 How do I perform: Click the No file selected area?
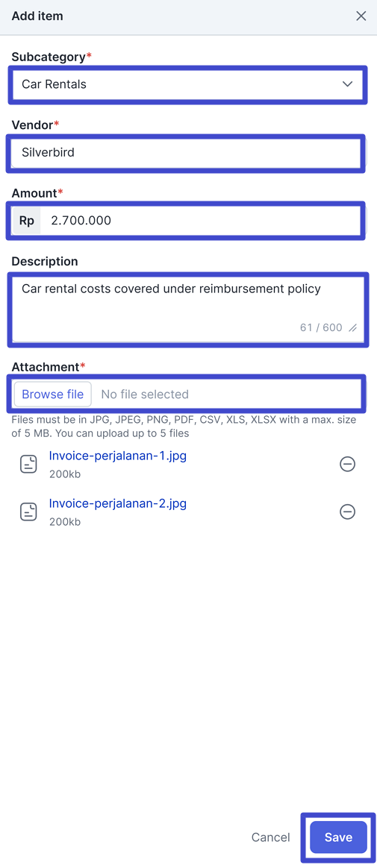point(145,394)
